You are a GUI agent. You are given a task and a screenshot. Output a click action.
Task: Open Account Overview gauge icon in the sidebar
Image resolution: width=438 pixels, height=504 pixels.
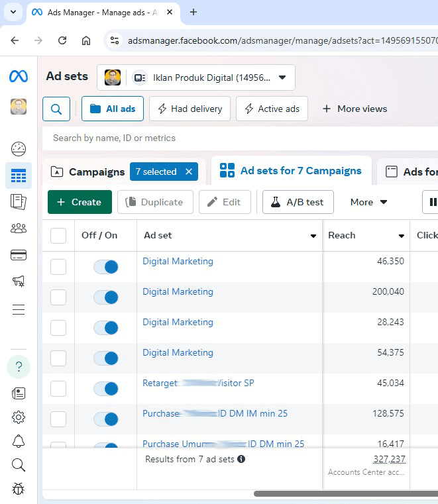(x=19, y=148)
